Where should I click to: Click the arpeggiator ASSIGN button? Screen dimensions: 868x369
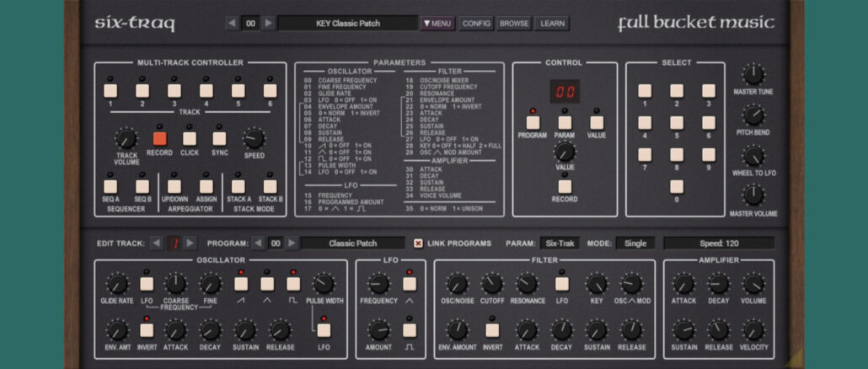(206, 186)
